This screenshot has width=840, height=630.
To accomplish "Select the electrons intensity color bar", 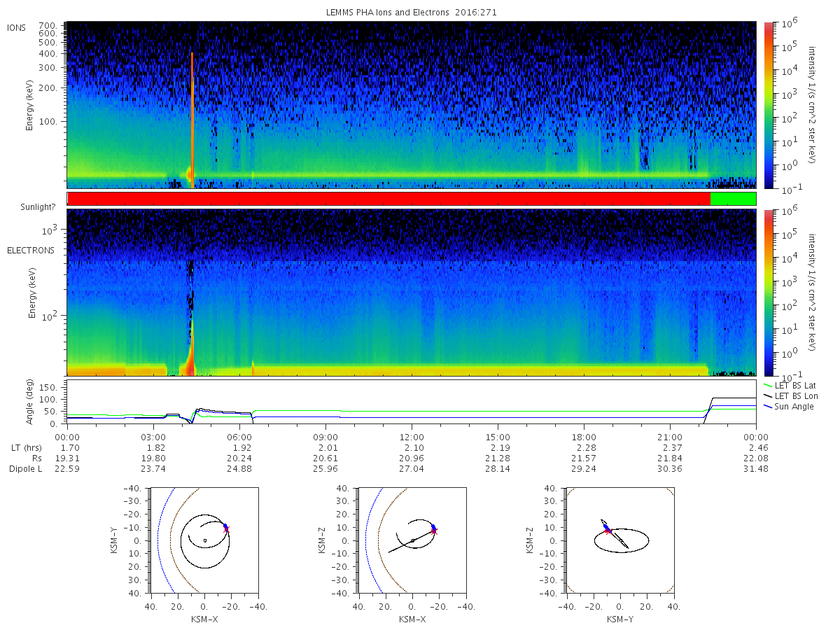I will 768,293.
